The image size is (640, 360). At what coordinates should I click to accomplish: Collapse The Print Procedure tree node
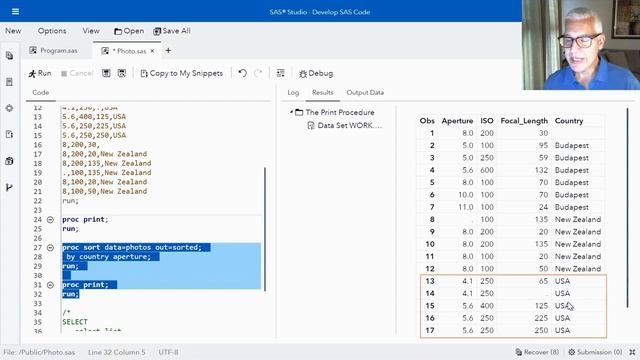click(x=291, y=112)
